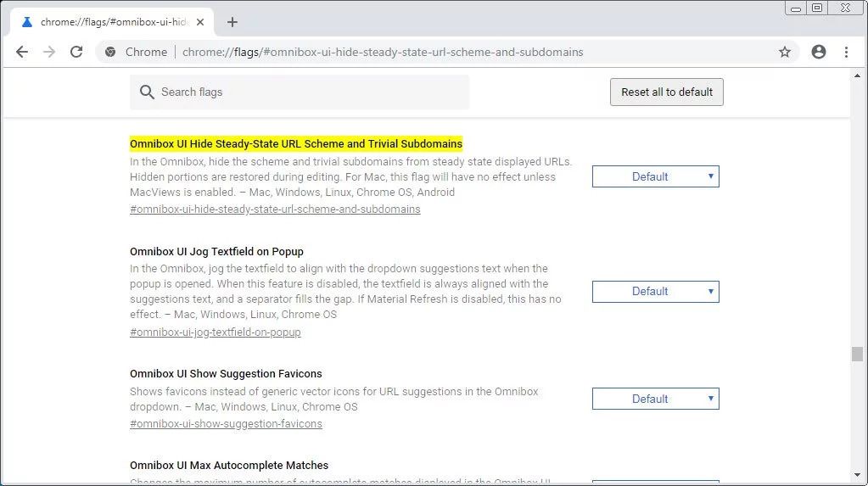This screenshot has width=868, height=486.
Task: Click the scrollbar up arrow
Action: coord(858,75)
